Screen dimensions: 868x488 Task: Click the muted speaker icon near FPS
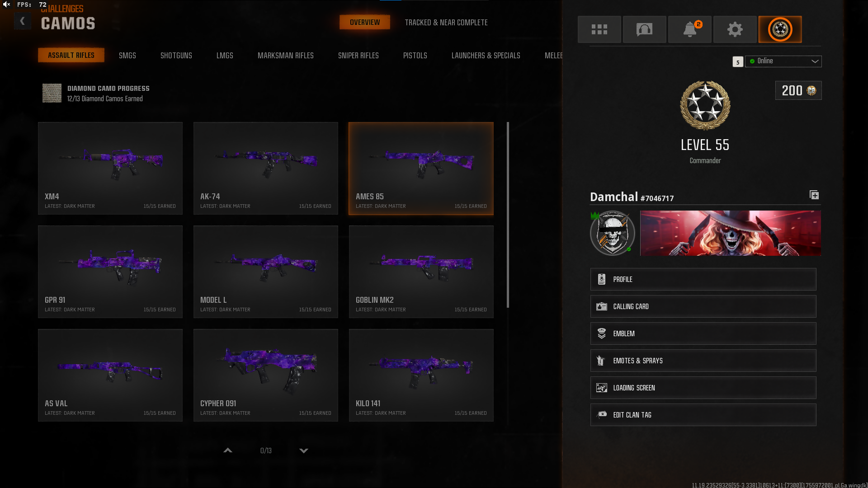(x=6, y=5)
